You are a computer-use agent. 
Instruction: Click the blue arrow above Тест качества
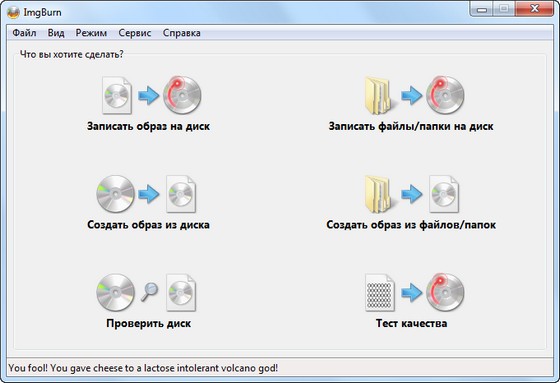411,293
